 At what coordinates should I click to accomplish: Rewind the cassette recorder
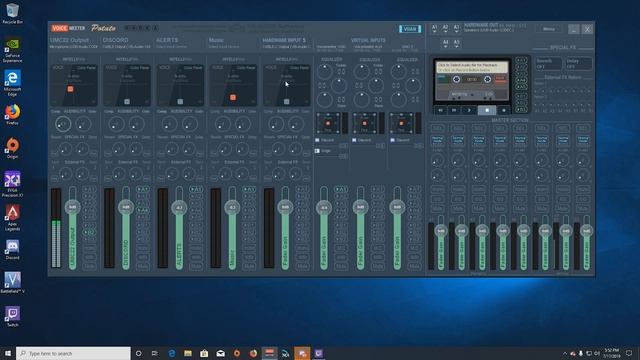tap(440, 110)
